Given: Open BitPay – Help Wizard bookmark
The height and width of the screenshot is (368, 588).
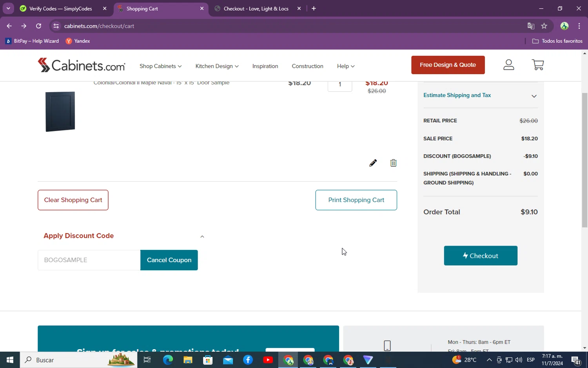Looking at the screenshot, I should click(x=32, y=41).
